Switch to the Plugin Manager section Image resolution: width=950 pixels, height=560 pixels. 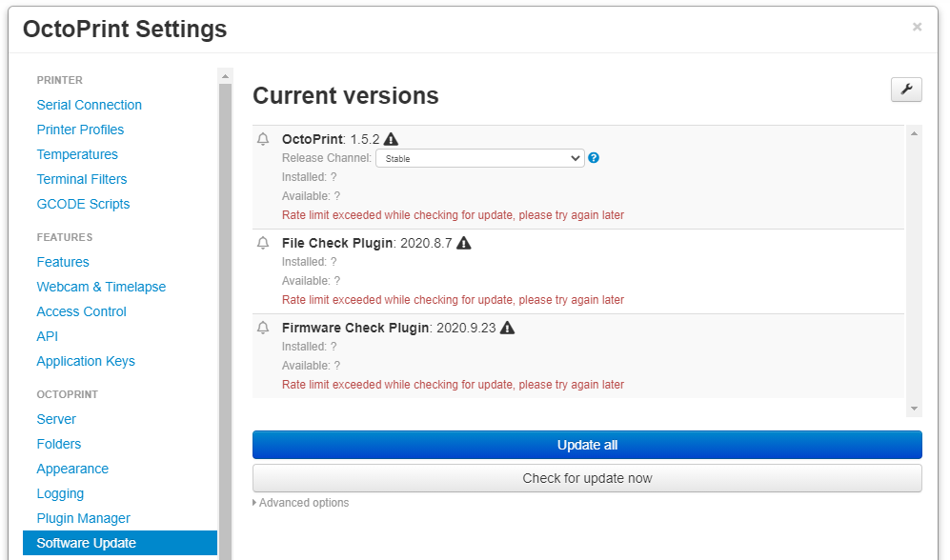coord(84,518)
